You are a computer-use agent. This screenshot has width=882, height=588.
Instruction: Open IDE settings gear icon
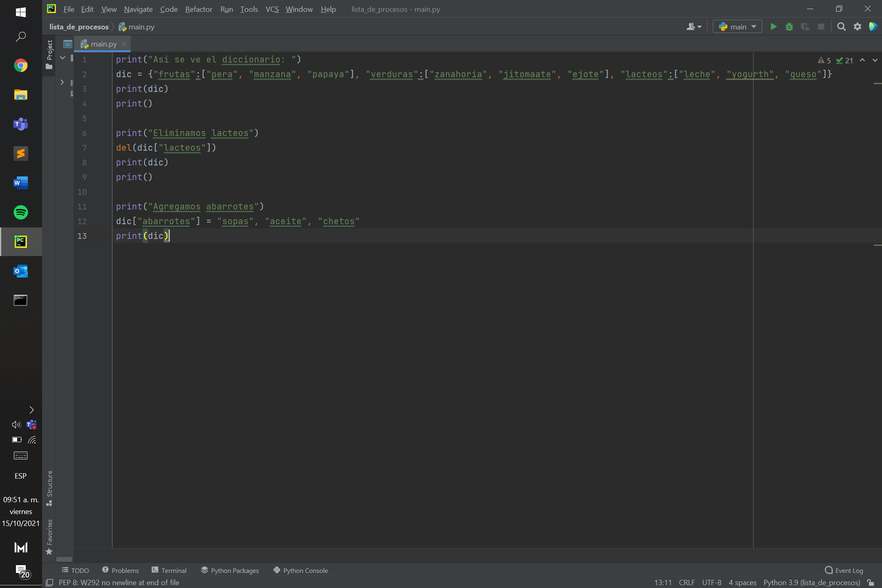pos(857,27)
